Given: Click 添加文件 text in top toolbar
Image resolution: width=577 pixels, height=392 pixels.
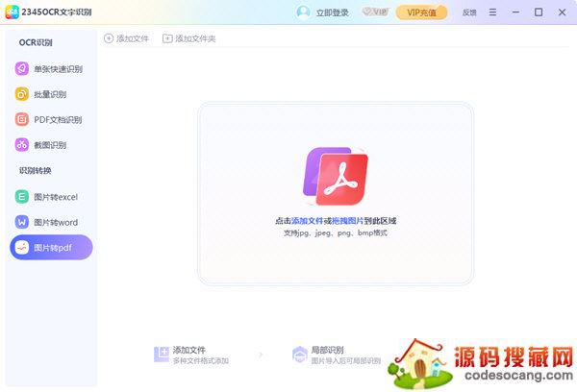Looking at the screenshot, I should [x=133, y=38].
